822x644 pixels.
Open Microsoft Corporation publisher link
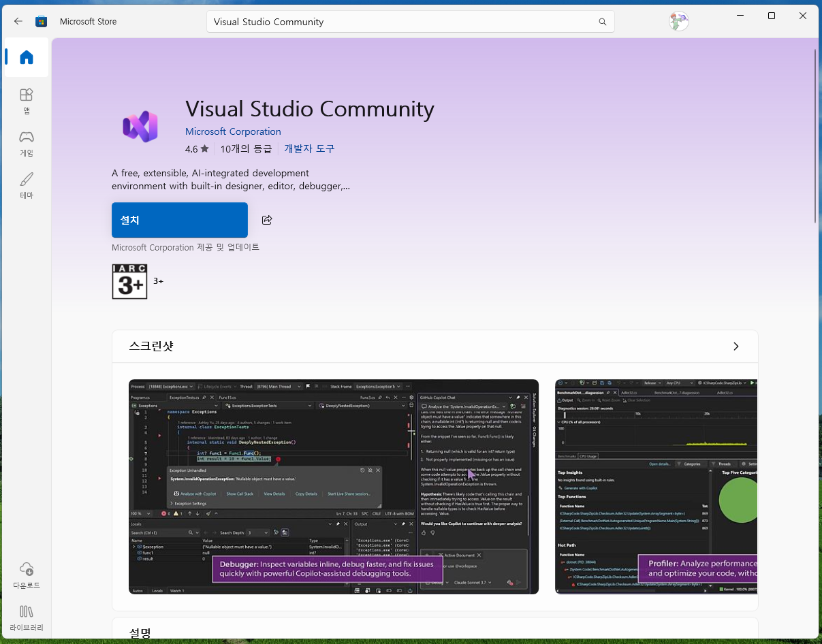pos(233,131)
